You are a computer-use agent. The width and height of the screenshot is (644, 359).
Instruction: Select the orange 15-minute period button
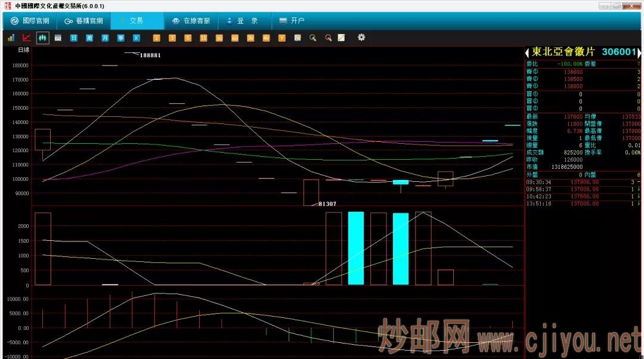click(203, 38)
